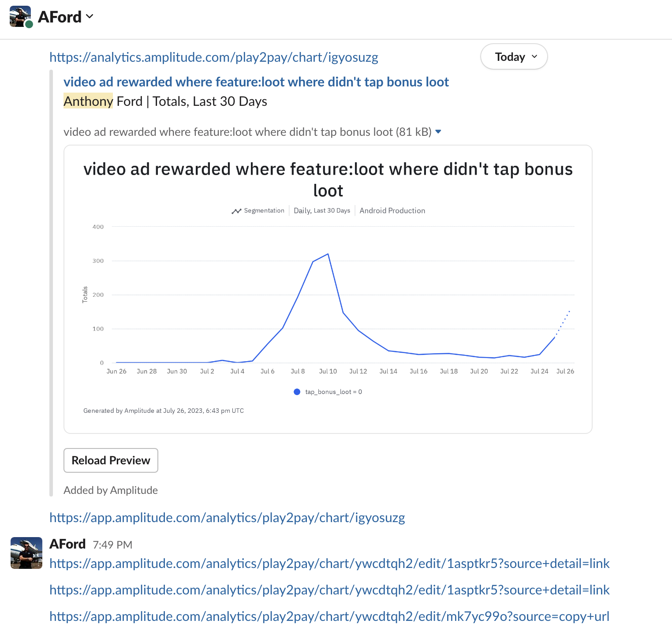Screen dimensions: 672x635
Task: Open second ywcdtqh2 1asptkr5 link
Action: [329, 590]
